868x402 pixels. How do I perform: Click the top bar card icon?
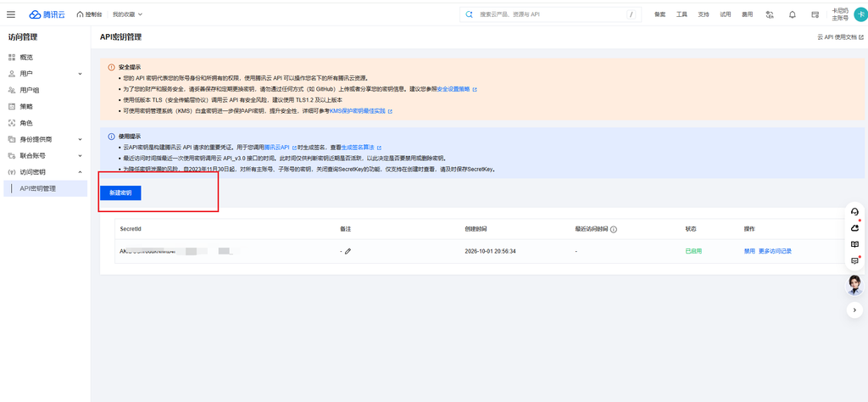click(x=815, y=14)
